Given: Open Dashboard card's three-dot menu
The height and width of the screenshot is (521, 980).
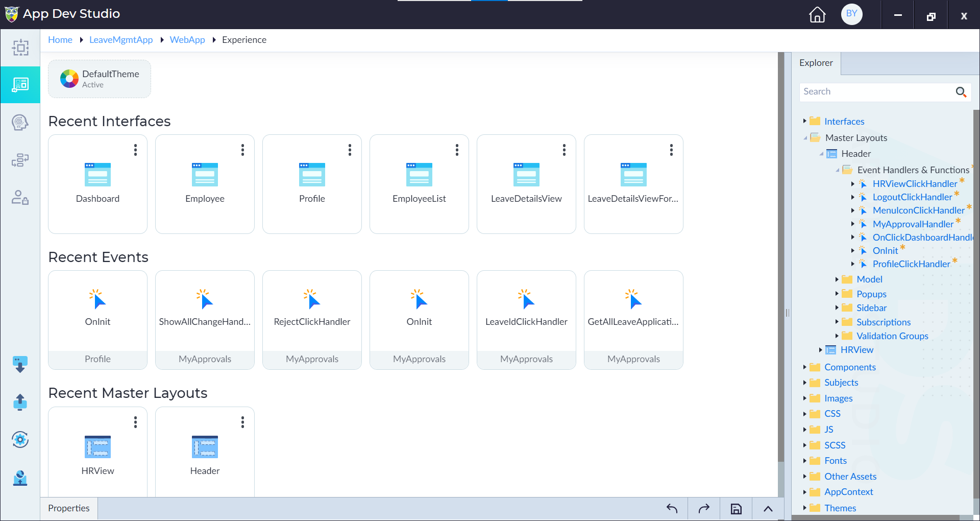Looking at the screenshot, I should pos(135,150).
